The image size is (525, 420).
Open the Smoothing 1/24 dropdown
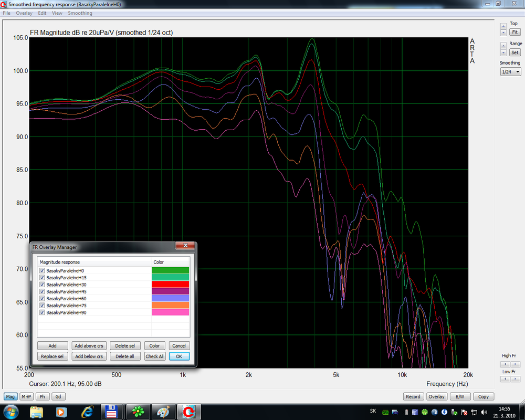(x=510, y=72)
